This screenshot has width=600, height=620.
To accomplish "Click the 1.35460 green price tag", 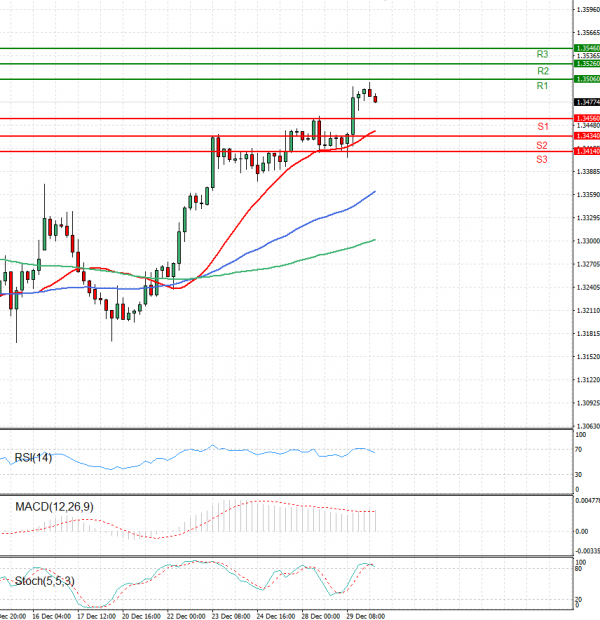I will [x=587, y=47].
